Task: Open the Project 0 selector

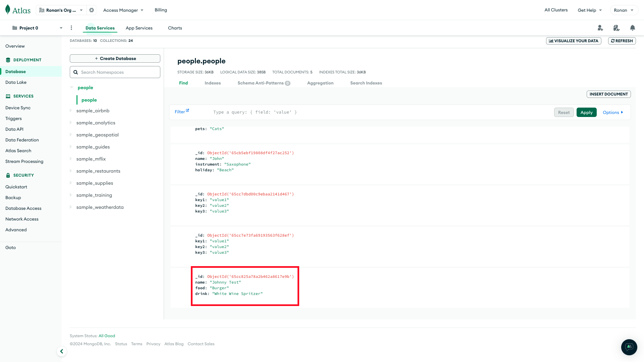Action: click(x=37, y=28)
